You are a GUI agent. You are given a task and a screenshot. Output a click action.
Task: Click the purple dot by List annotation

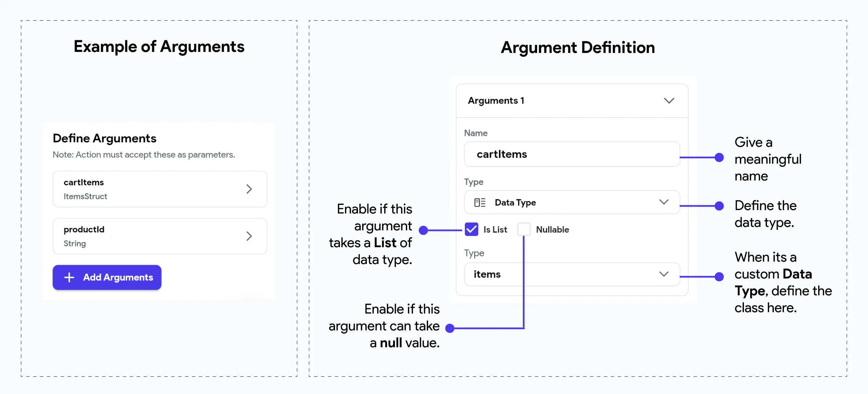[x=424, y=230]
